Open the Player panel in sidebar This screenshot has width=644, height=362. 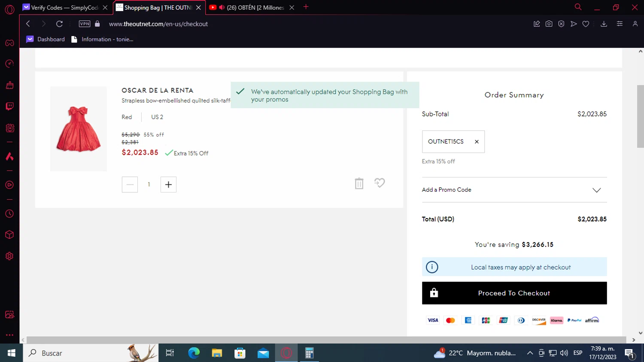[x=9, y=185]
